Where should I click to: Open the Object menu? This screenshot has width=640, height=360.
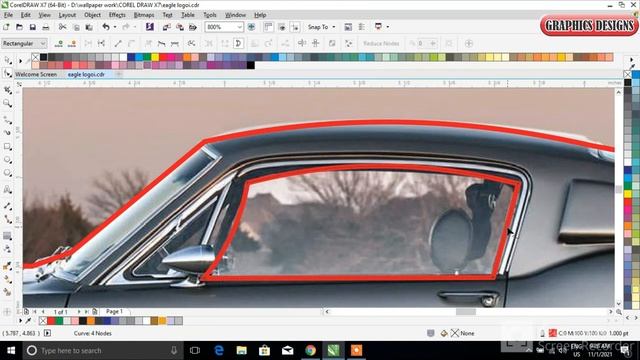[92, 15]
